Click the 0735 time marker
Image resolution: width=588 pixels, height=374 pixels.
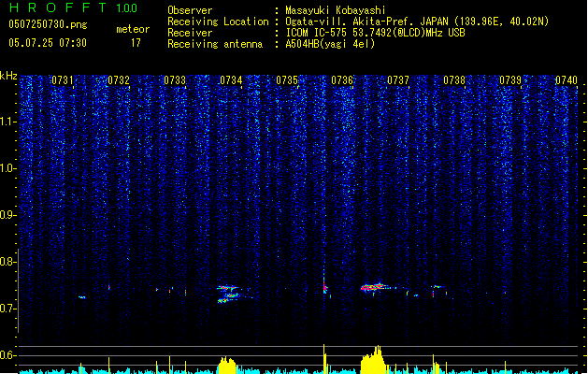pyautogui.click(x=287, y=79)
